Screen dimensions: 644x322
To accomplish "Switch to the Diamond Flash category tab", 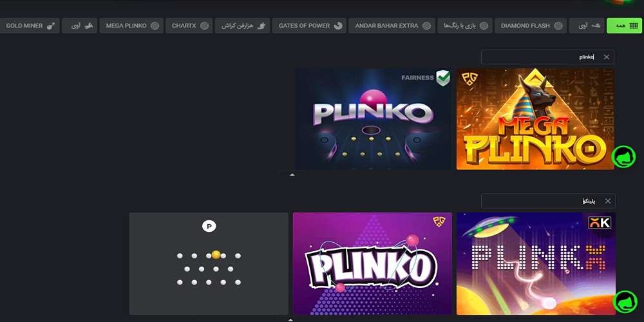I will click(530, 26).
